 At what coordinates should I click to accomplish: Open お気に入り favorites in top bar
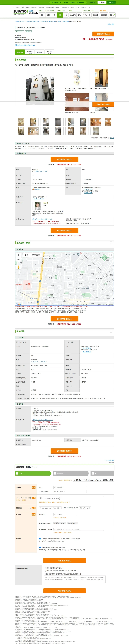click(56, 2)
